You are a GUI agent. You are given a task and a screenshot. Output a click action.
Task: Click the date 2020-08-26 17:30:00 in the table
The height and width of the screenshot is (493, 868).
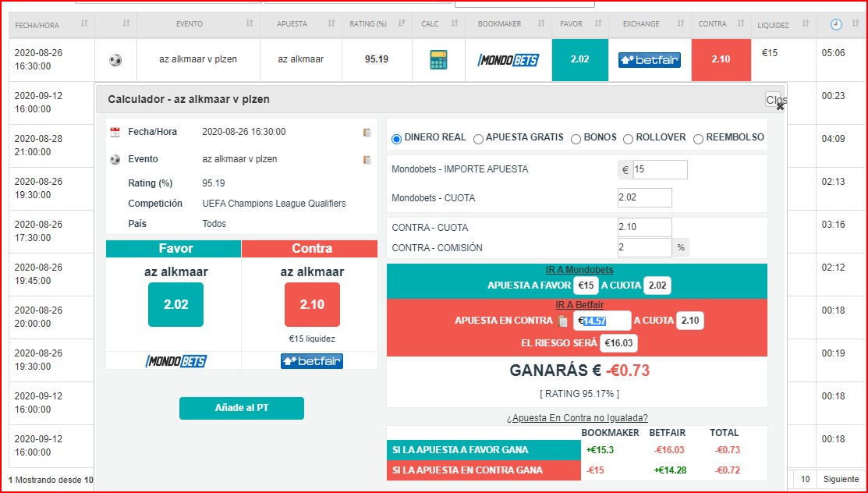click(x=38, y=231)
